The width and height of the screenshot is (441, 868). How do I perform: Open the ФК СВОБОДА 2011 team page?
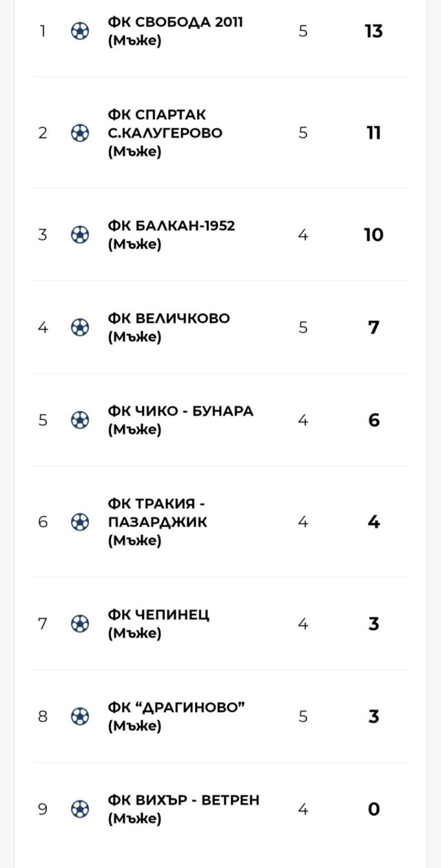175,31
